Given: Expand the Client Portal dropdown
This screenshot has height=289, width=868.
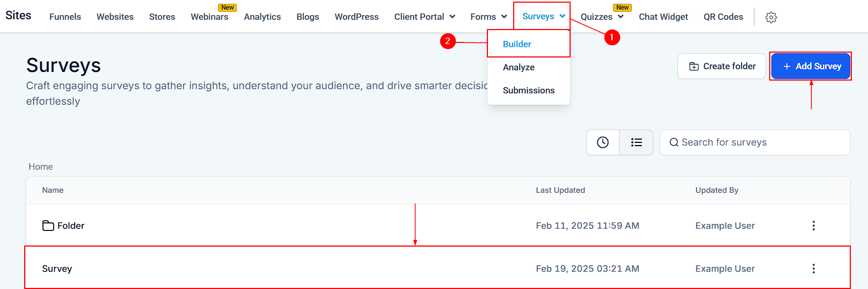Looking at the screenshot, I should 452,17.
